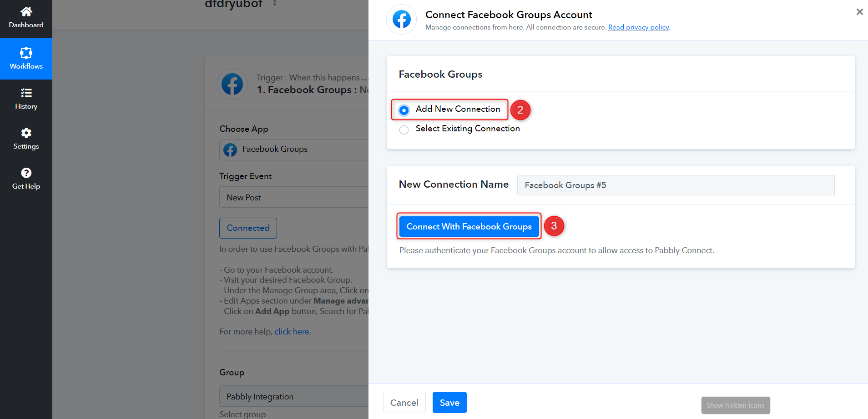Select the Add New Connection radio
The width and height of the screenshot is (868, 419).
(x=404, y=110)
